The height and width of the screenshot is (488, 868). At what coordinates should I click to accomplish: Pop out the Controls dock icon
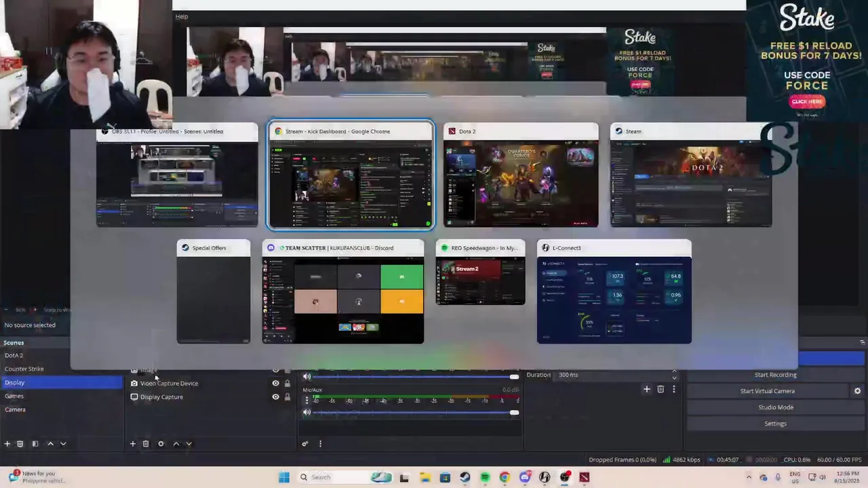tap(863, 342)
